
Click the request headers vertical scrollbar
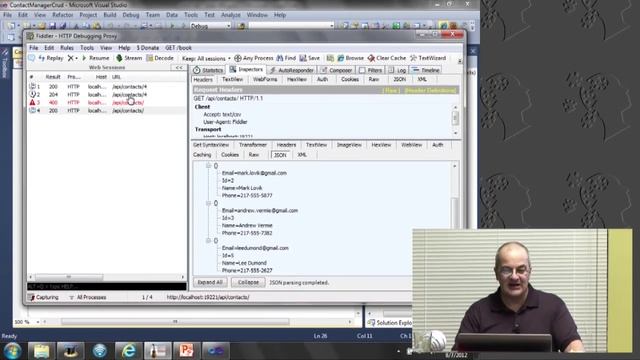click(456, 120)
